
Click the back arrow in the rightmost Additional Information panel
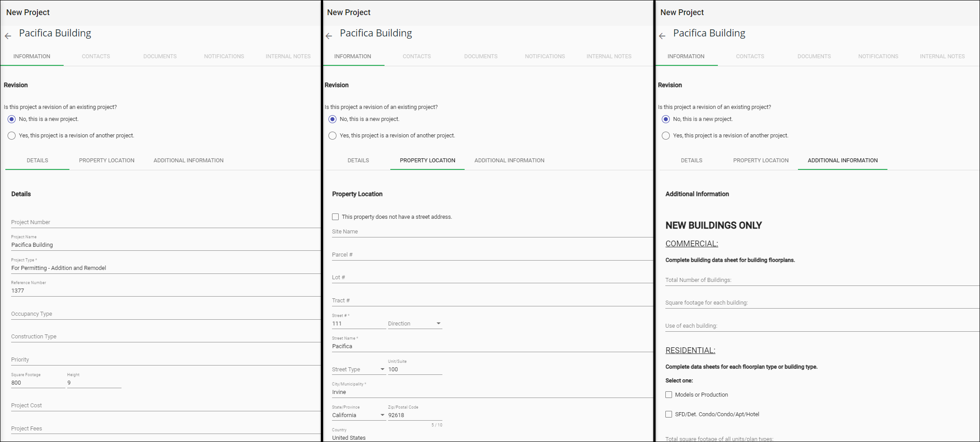(662, 36)
